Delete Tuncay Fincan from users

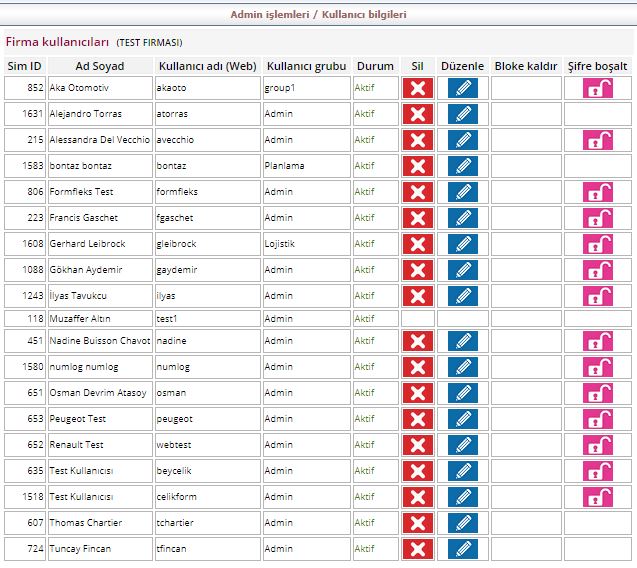[x=417, y=549]
